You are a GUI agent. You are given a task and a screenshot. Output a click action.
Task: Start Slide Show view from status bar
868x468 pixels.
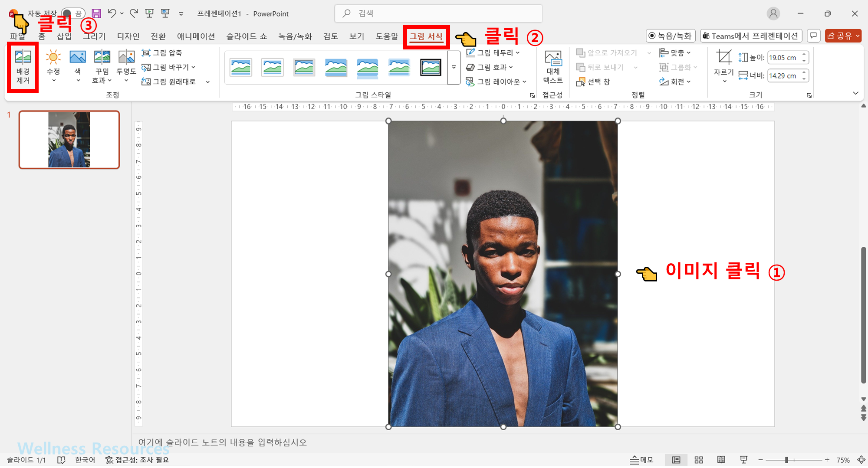[x=743, y=460]
